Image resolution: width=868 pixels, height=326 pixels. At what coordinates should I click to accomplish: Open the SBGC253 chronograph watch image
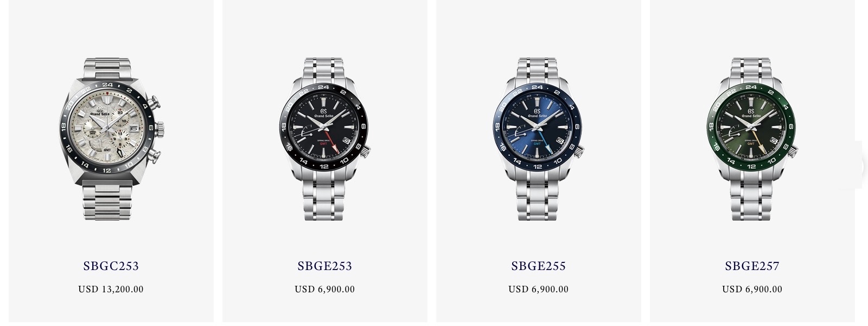tap(111, 139)
